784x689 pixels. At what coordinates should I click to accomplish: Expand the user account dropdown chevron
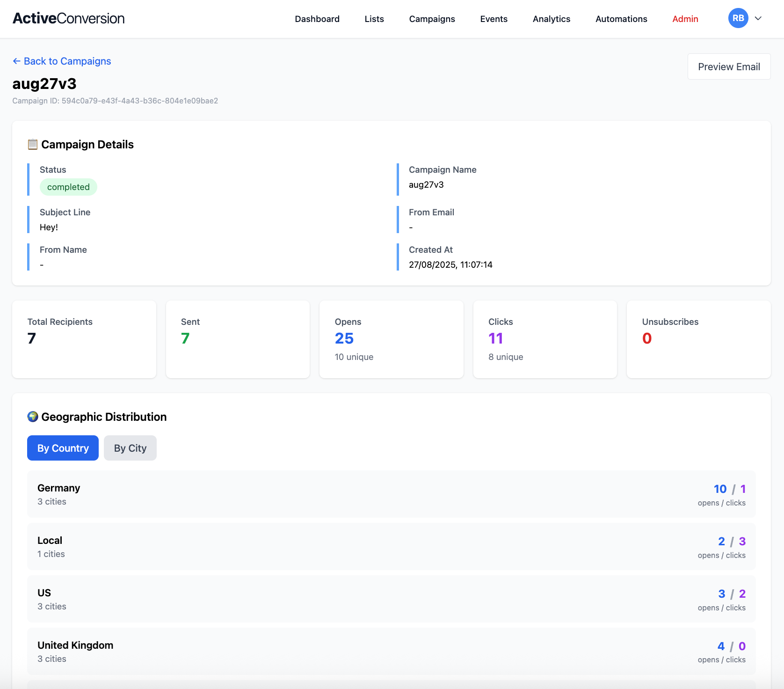coord(758,18)
